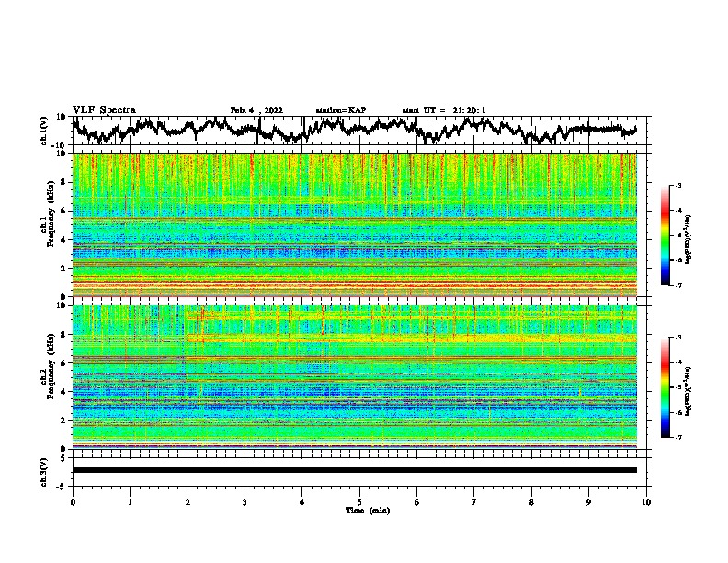Click time axis tick label "8"

[531, 502]
